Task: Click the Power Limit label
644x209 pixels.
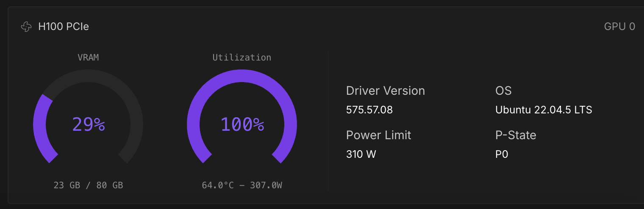Action: pyautogui.click(x=379, y=135)
